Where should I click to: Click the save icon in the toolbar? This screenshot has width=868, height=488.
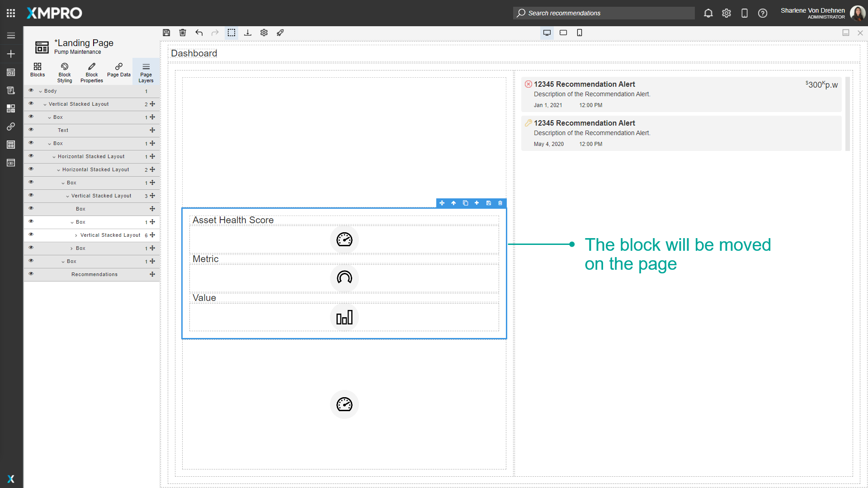coord(166,33)
